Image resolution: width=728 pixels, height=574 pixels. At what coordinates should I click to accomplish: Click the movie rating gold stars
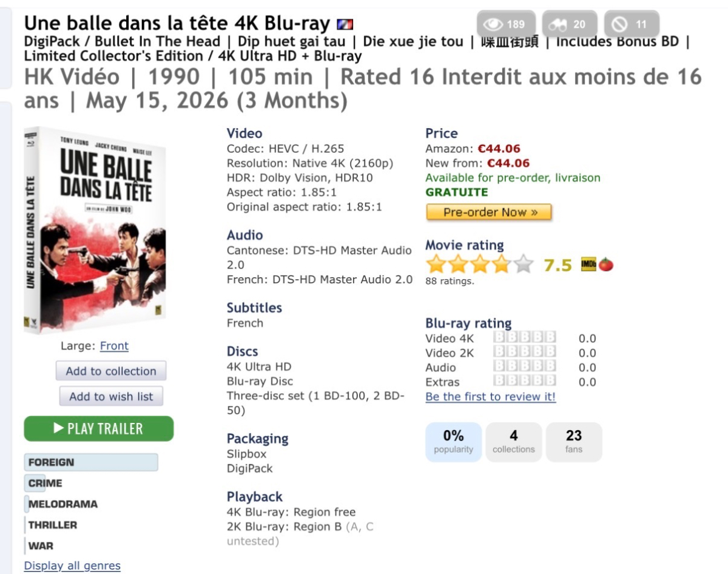tap(479, 265)
